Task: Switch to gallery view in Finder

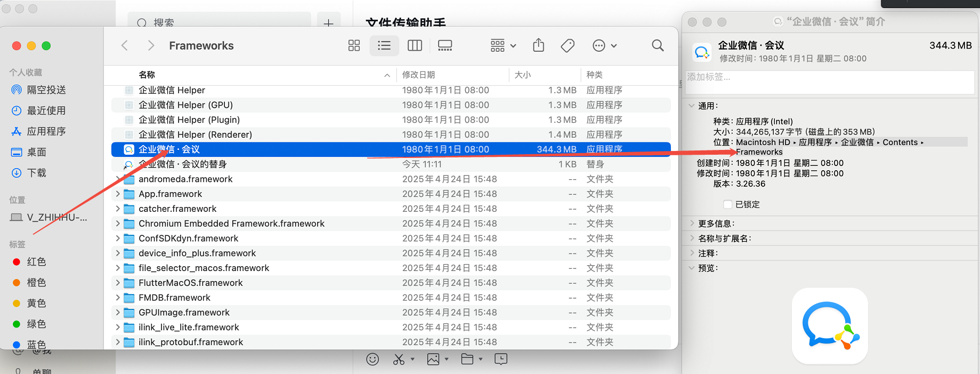Action: [445, 46]
